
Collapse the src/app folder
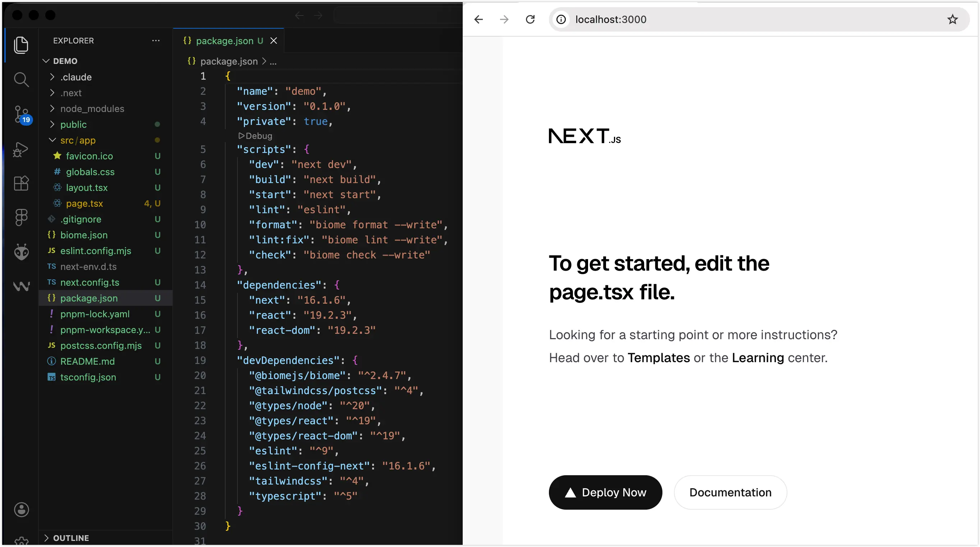click(78, 140)
